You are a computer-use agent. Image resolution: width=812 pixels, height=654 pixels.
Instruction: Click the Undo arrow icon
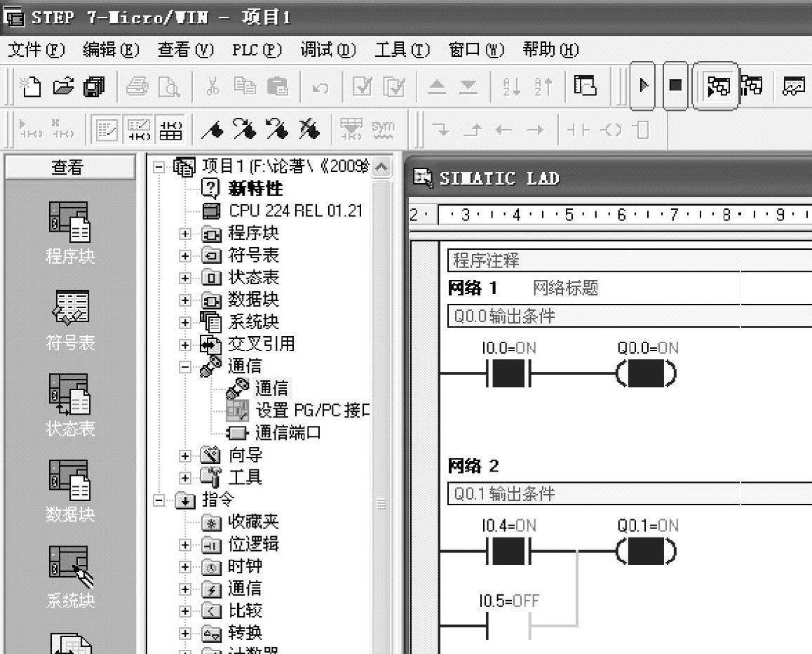click(x=320, y=88)
